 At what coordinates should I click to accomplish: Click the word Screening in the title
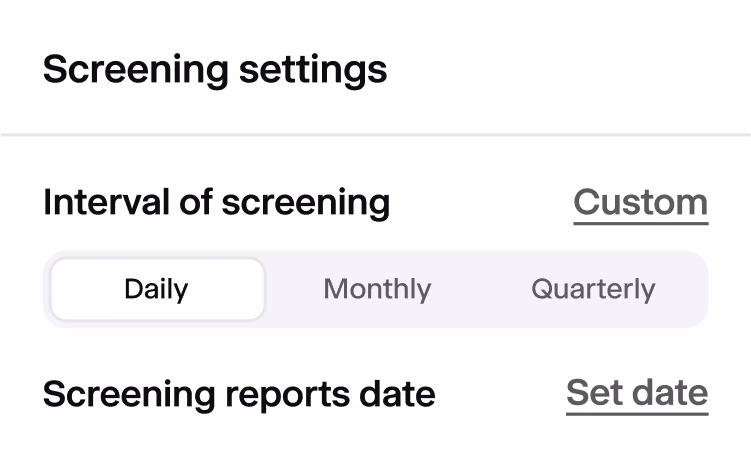point(136,70)
